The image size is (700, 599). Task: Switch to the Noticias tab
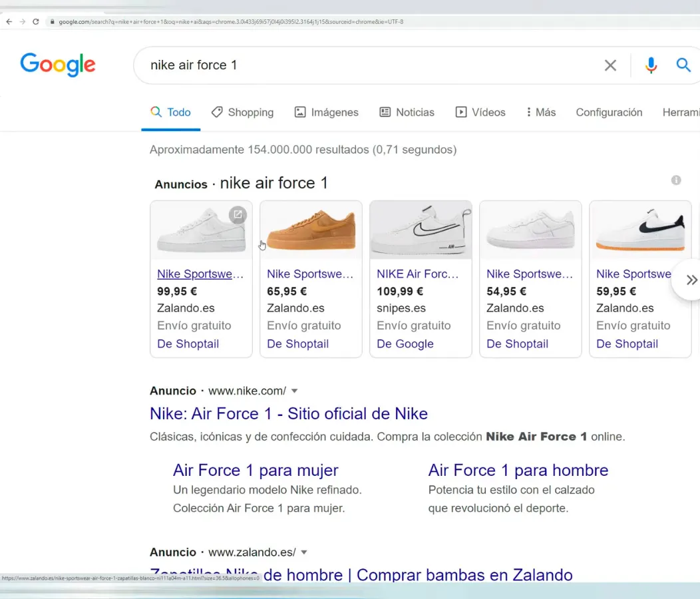tap(407, 112)
